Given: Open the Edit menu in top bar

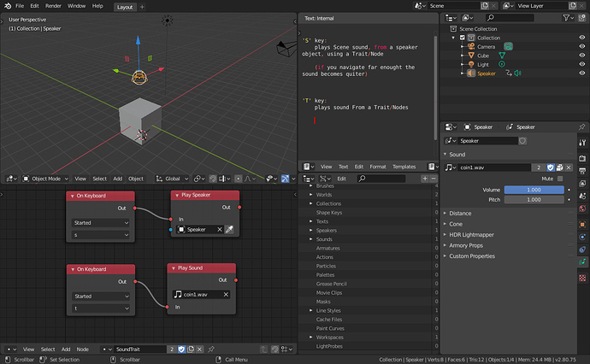Looking at the screenshot, I should [34, 6].
